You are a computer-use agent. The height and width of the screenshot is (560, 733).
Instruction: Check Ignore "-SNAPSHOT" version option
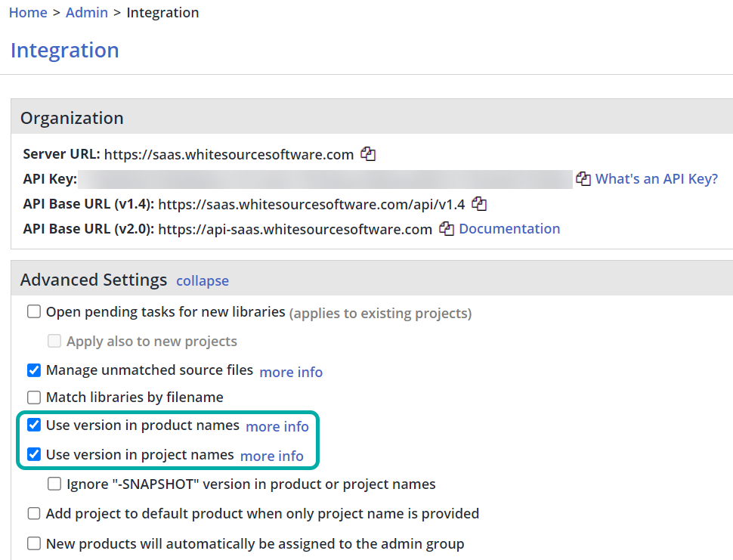tap(54, 484)
